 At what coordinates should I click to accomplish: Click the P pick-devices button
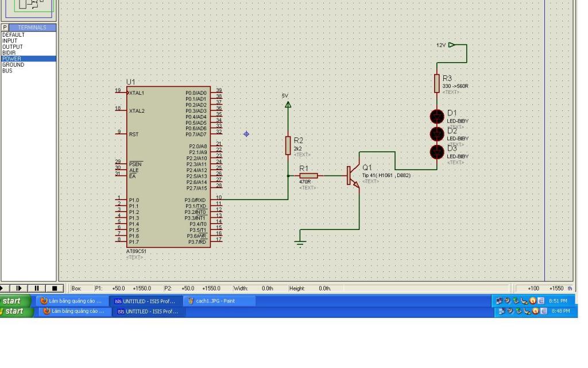pos(5,28)
